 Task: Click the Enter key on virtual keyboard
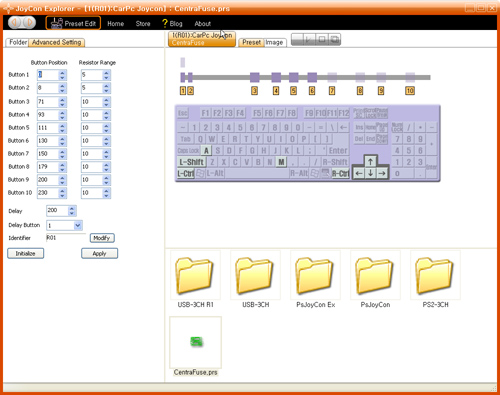coord(338,151)
